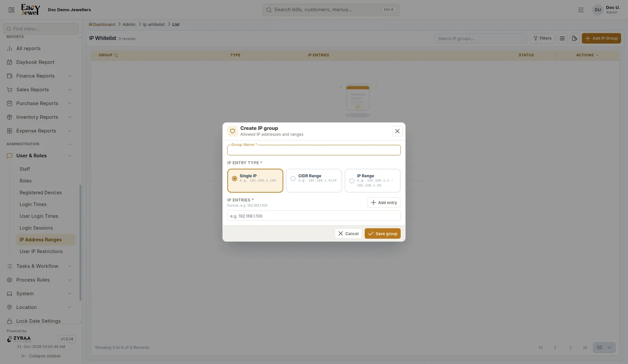Screen dimensions: 628x364
Task: Click the Add IP Group button
Action: click(601, 38)
